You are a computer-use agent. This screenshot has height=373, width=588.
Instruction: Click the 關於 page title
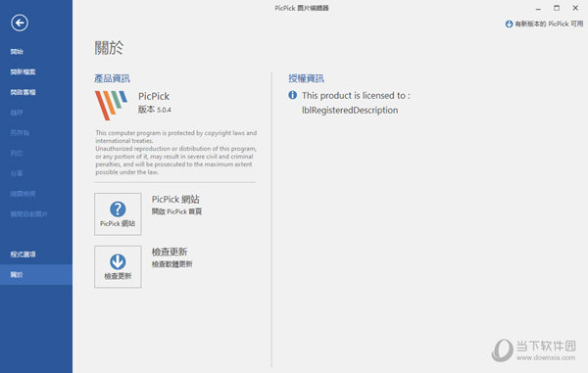coord(109,48)
